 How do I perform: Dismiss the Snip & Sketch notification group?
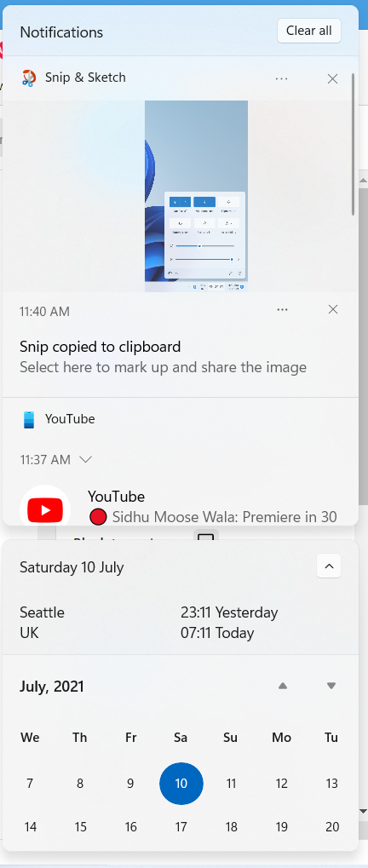pyautogui.click(x=332, y=78)
